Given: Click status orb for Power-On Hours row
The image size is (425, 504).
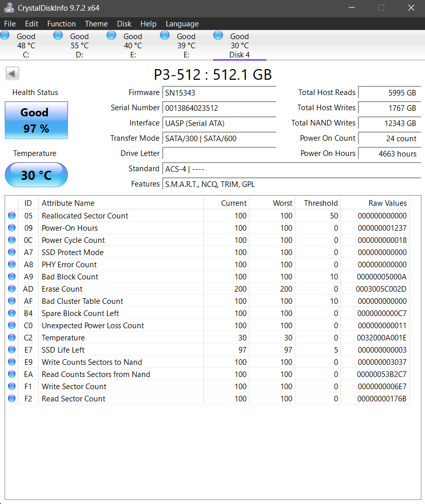Looking at the screenshot, I should [x=12, y=228].
